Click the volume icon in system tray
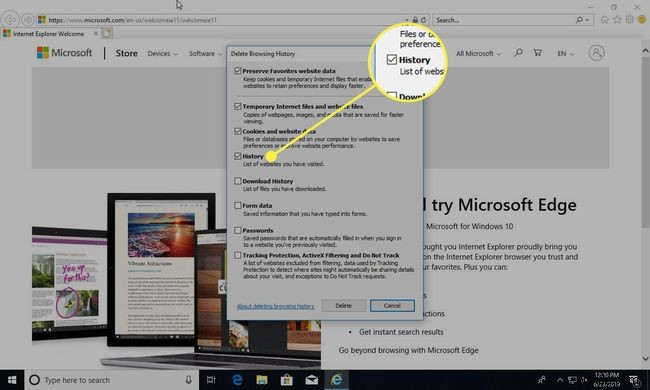Screen dimensions: 650x390 click(x=585, y=380)
